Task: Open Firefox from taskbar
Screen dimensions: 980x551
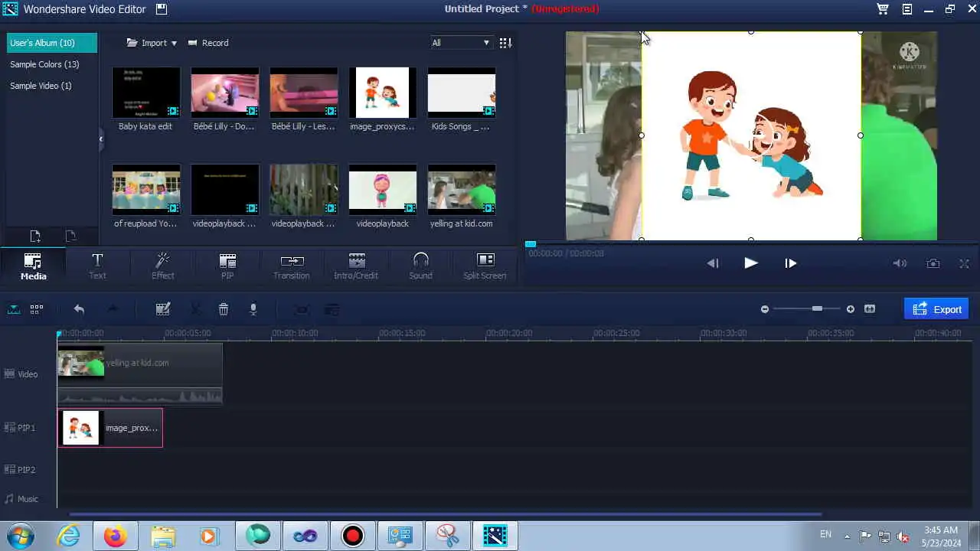Action: tap(116, 536)
